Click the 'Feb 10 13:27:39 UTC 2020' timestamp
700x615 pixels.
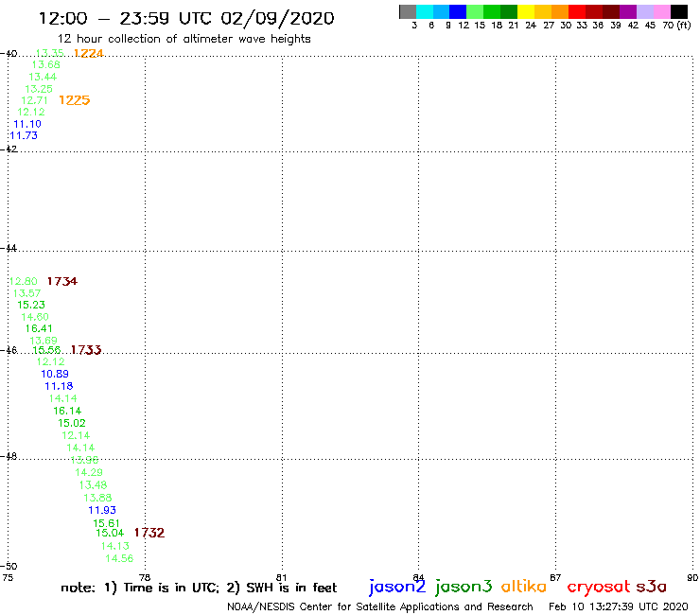(619, 606)
